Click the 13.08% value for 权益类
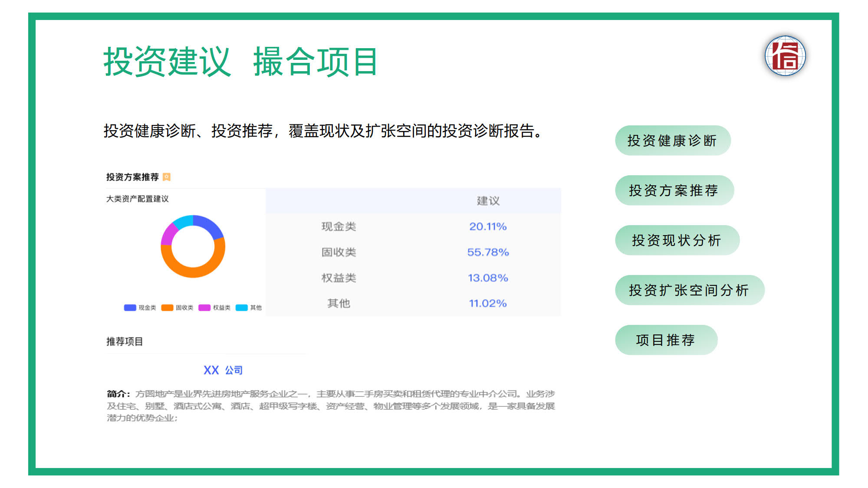The width and height of the screenshot is (868, 488). tap(488, 278)
